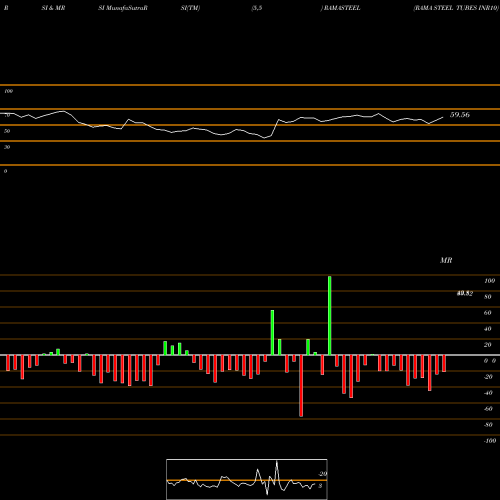Click the 'SI MunafaSutraR' header label
The width and height of the screenshot is (500, 500).
123,8
